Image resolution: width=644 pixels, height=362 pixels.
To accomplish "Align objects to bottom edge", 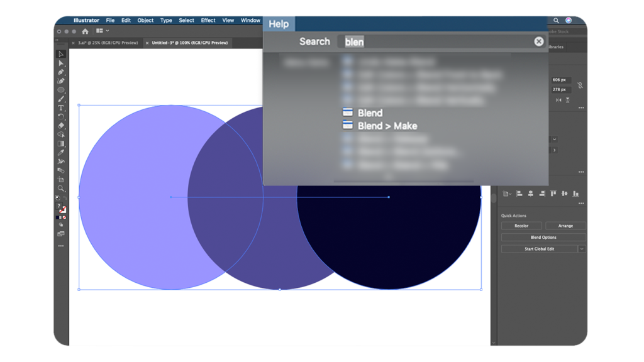I will point(576,194).
